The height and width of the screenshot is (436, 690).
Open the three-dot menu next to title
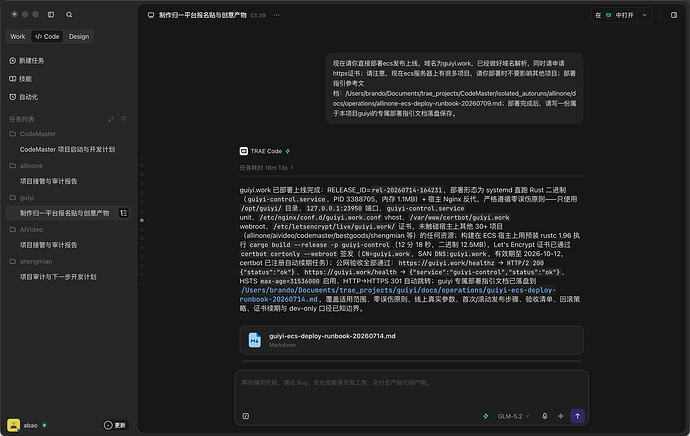[x=276, y=15]
